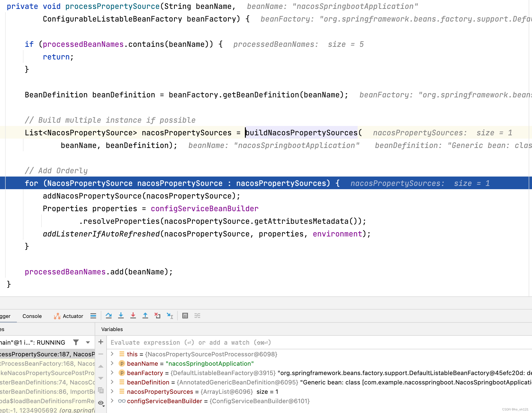The image size is (532, 413).
Task: Click the Run to Cursor icon
Action: (x=170, y=316)
